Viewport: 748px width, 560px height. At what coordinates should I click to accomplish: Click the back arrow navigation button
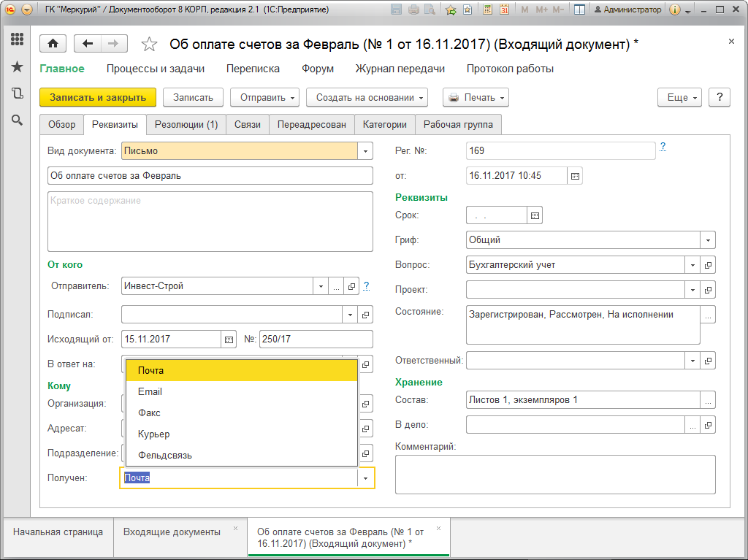[x=88, y=44]
